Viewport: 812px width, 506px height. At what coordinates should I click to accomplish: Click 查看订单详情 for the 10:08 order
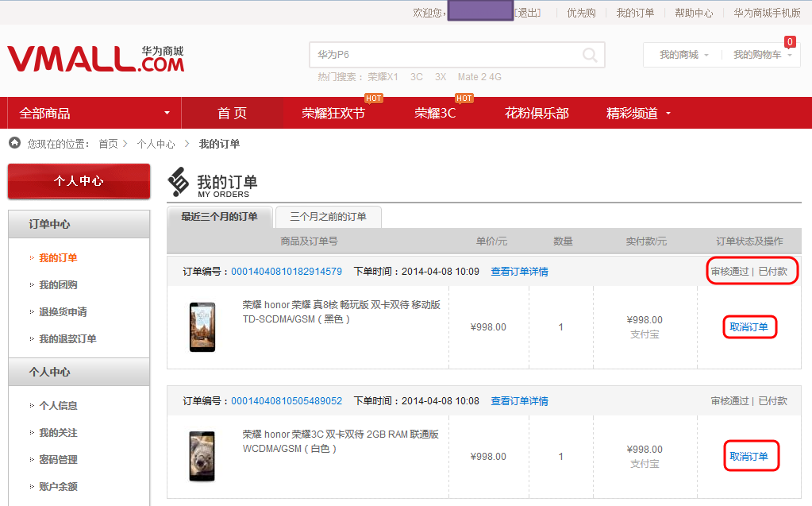point(519,401)
